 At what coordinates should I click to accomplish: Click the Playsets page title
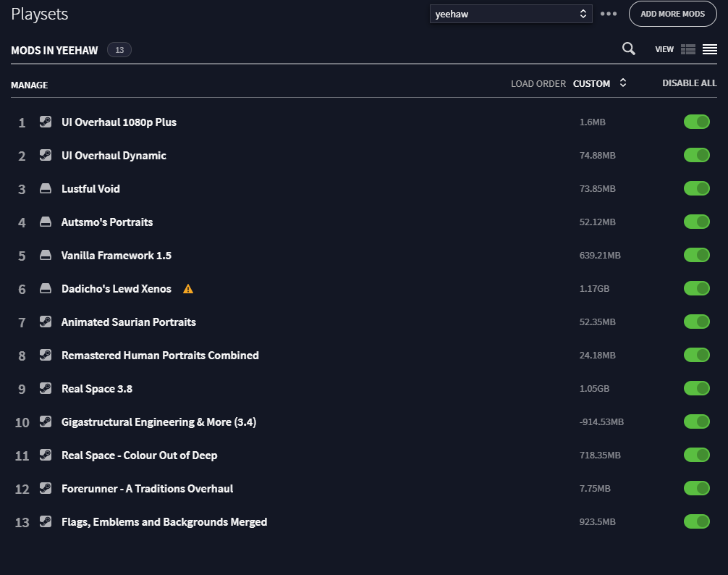(x=40, y=14)
